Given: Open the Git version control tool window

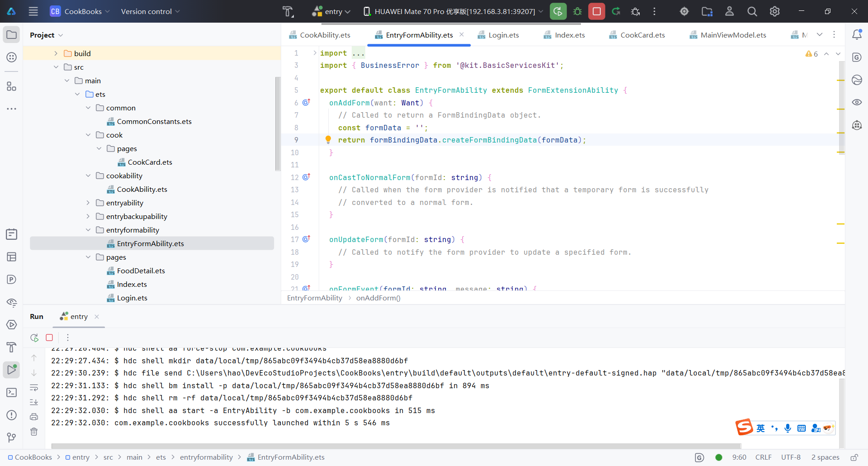Looking at the screenshot, I should point(12,437).
